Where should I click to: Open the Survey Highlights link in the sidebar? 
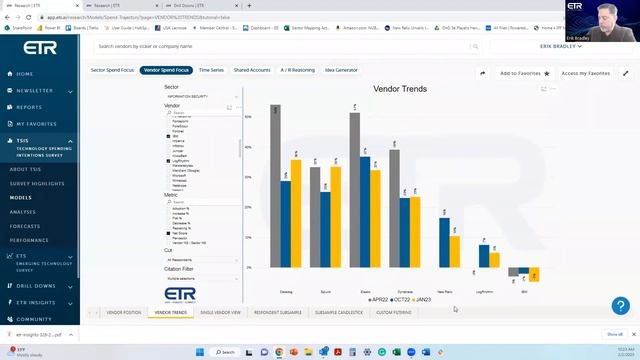pos(37,184)
